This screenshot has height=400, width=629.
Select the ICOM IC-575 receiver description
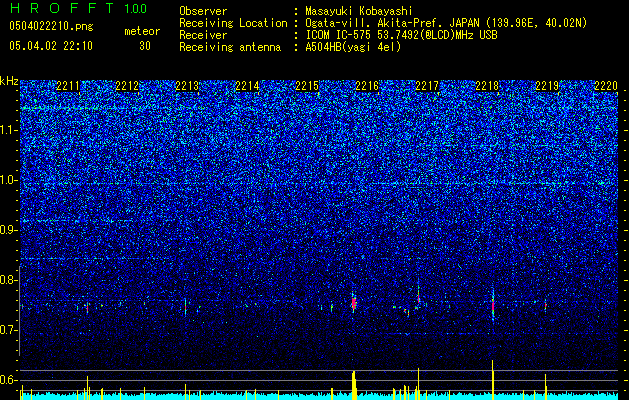tap(401, 35)
